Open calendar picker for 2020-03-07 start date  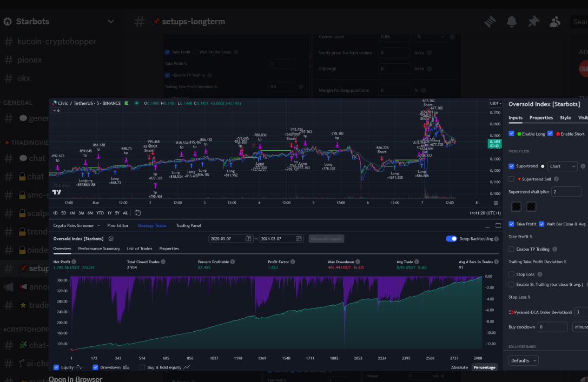[x=248, y=239]
